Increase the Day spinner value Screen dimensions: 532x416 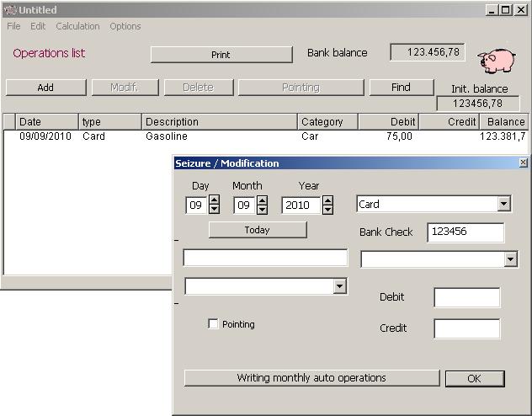[x=214, y=200]
